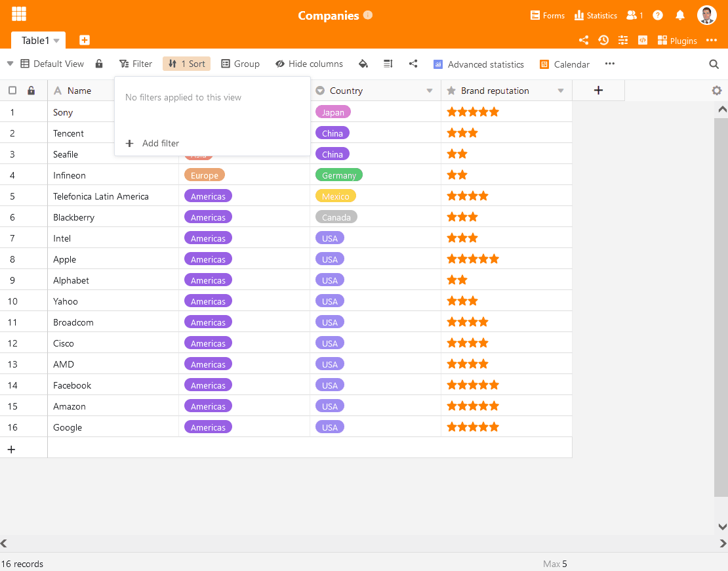Select the Facebook name cell

pos(113,385)
